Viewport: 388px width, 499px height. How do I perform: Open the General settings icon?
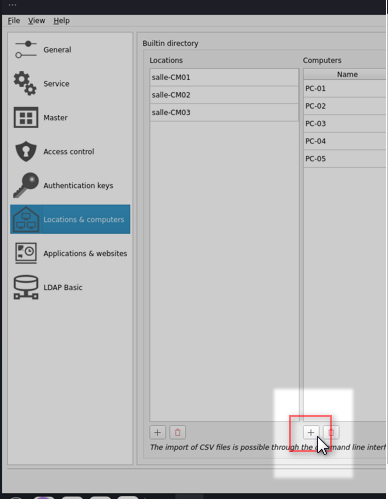pyautogui.click(x=26, y=49)
